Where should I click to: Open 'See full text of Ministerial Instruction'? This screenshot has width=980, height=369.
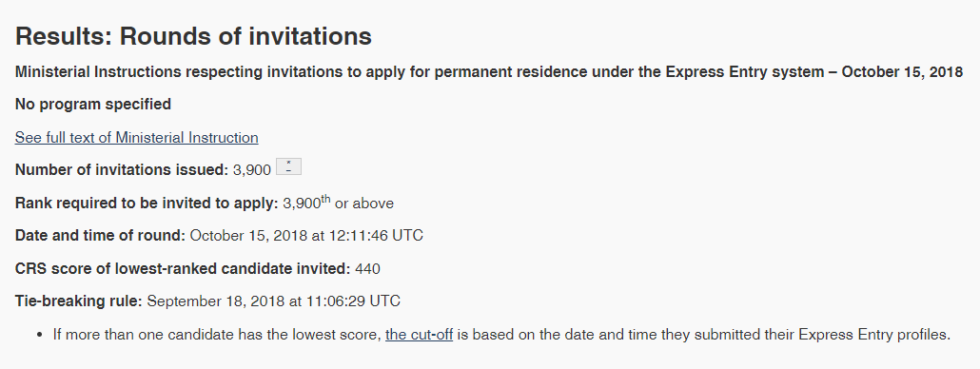tap(136, 137)
